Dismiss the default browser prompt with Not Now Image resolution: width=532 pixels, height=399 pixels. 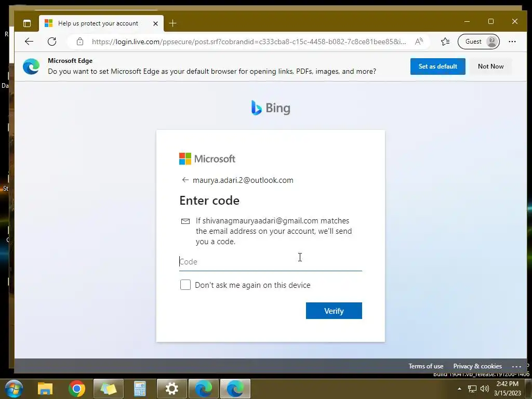pos(490,66)
